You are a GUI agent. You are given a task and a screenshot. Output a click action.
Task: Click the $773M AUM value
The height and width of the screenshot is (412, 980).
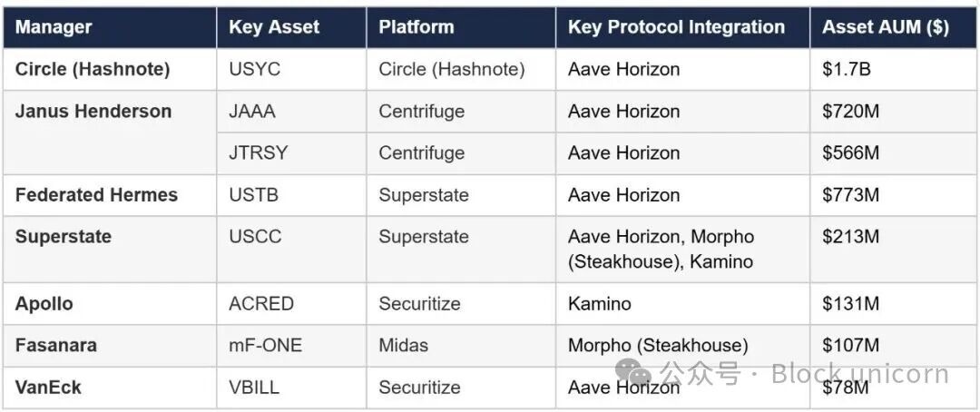pos(850,195)
